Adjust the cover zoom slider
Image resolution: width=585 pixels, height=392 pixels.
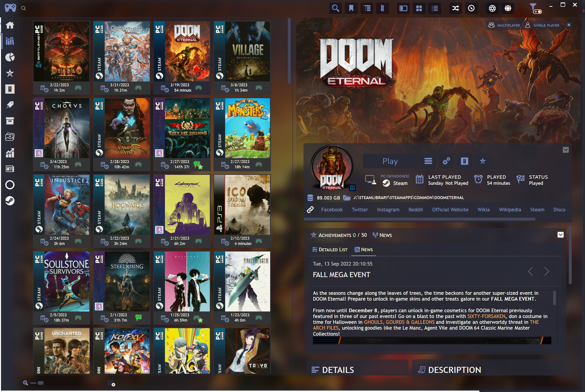tap(40, 383)
